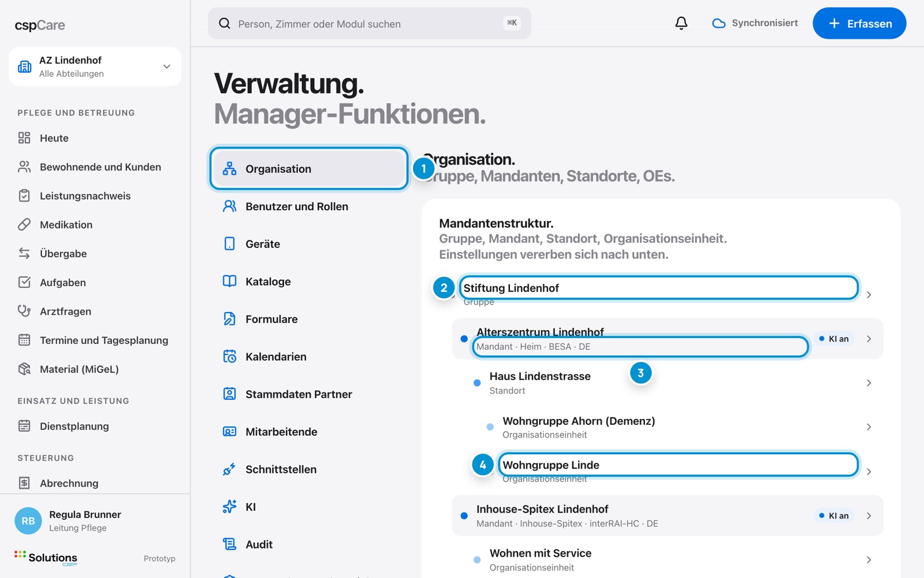The image size is (924, 578).
Task: Expand the Inhouse-Spitex Lindenhof chevron
Action: (x=869, y=516)
